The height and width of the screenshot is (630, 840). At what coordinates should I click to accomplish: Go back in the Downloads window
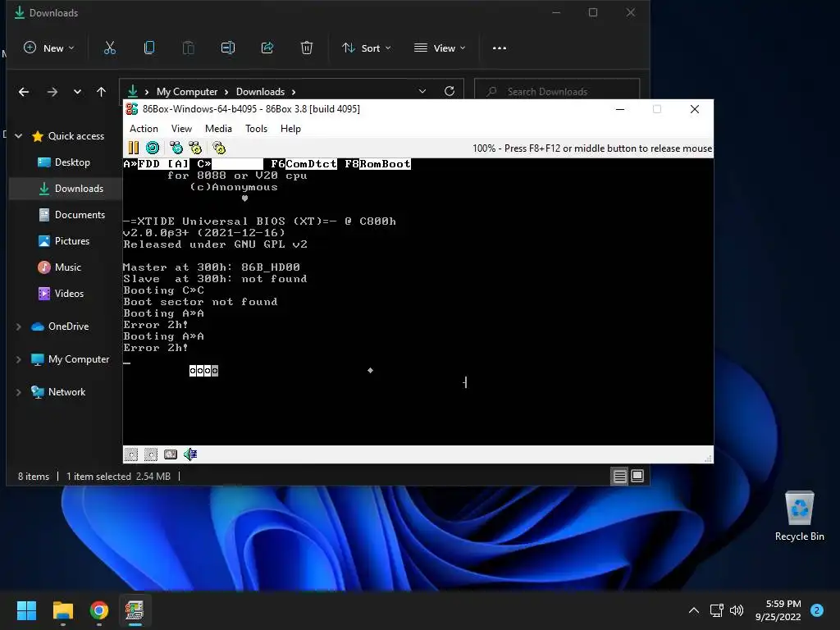(x=24, y=92)
